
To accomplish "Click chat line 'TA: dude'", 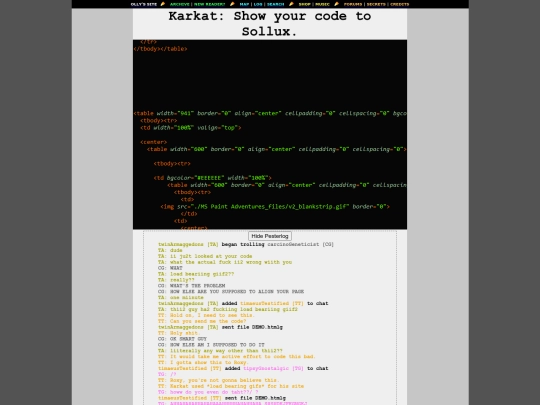I will pos(170,250).
